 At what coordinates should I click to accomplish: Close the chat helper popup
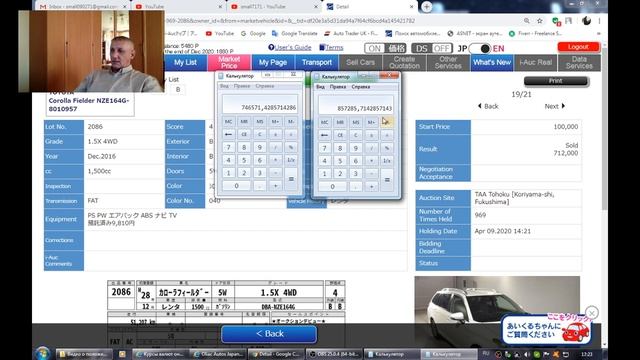[x=592, y=313]
